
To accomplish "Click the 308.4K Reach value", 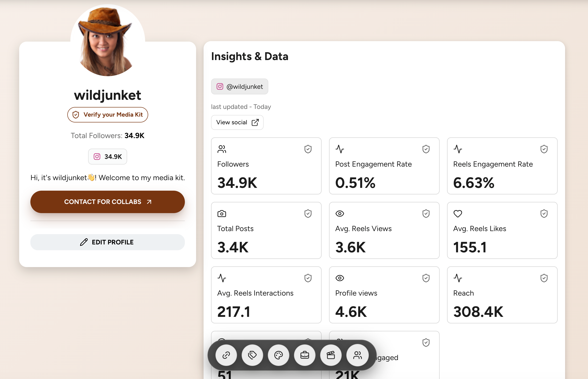I will tap(478, 311).
